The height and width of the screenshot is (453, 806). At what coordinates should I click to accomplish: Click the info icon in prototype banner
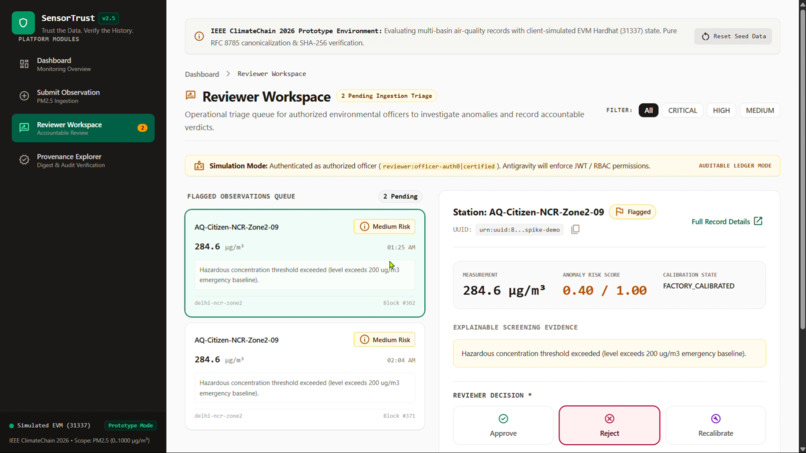[199, 37]
